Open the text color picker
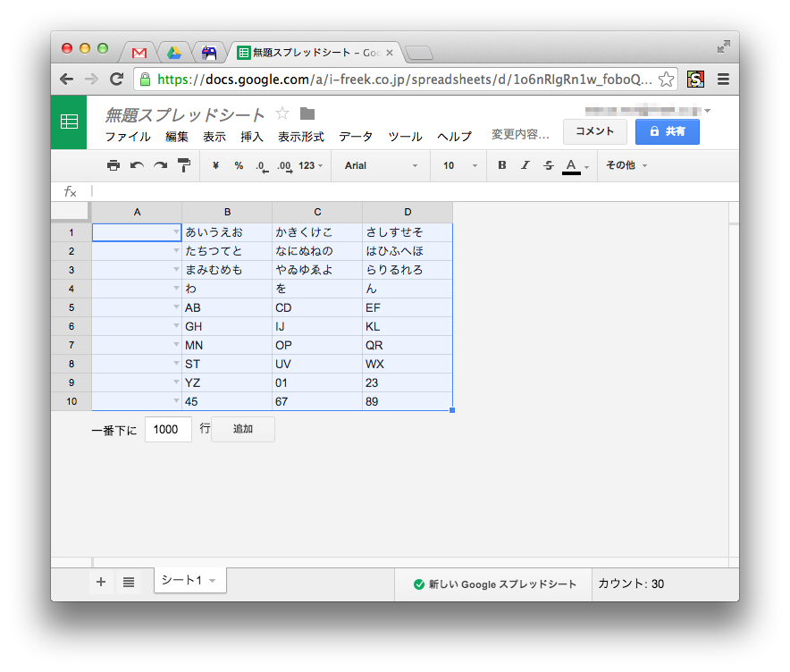790x672 pixels. (569, 165)
